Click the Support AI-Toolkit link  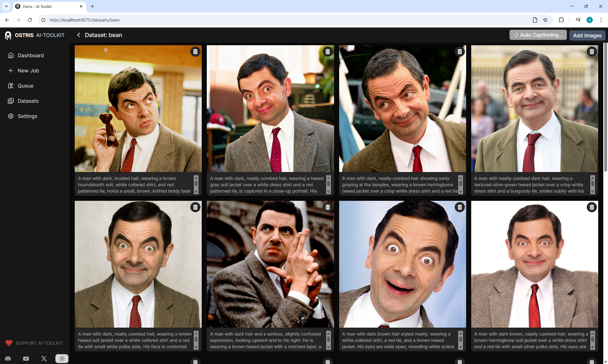34,343
